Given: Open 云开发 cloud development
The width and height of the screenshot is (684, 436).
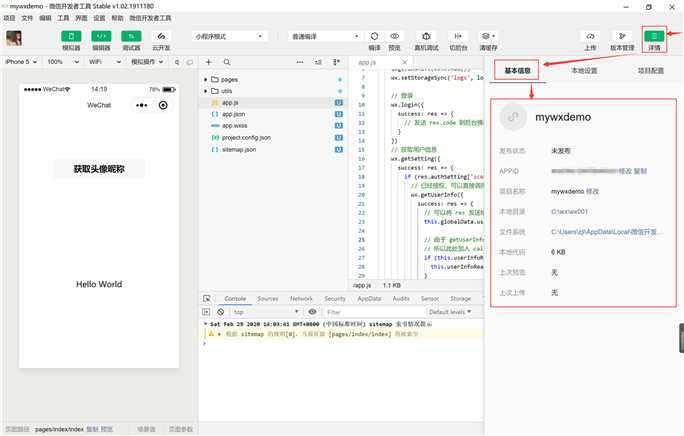Looking at the screenshot, I should [161, 36].
